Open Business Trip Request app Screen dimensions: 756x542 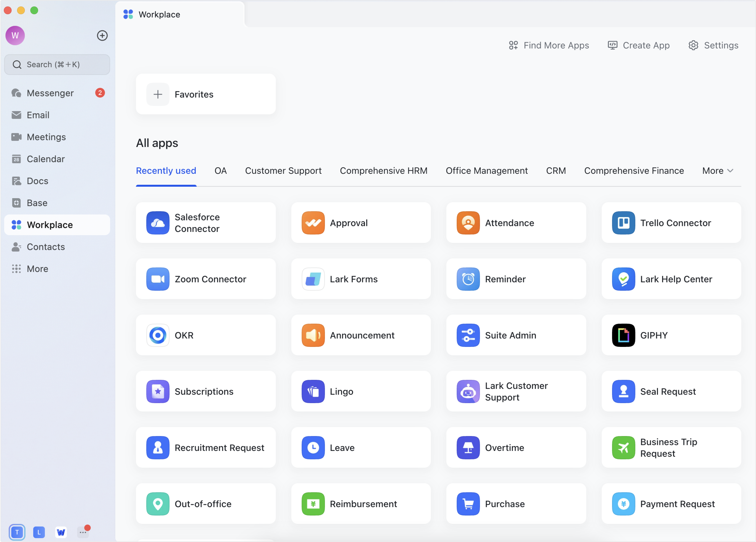(671, 447)
